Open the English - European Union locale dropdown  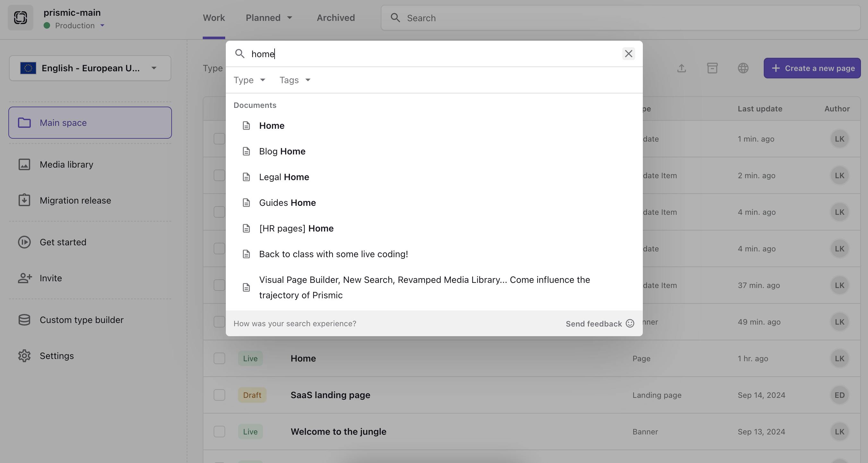[x=90, y=68]
